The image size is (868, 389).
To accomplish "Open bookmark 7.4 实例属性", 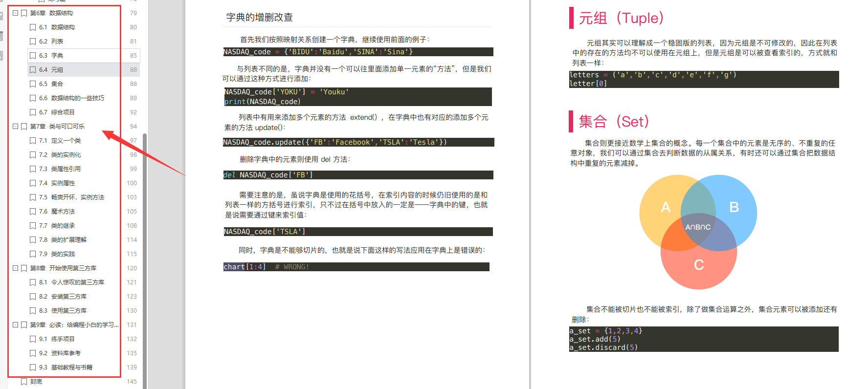I will pos(57,183).
